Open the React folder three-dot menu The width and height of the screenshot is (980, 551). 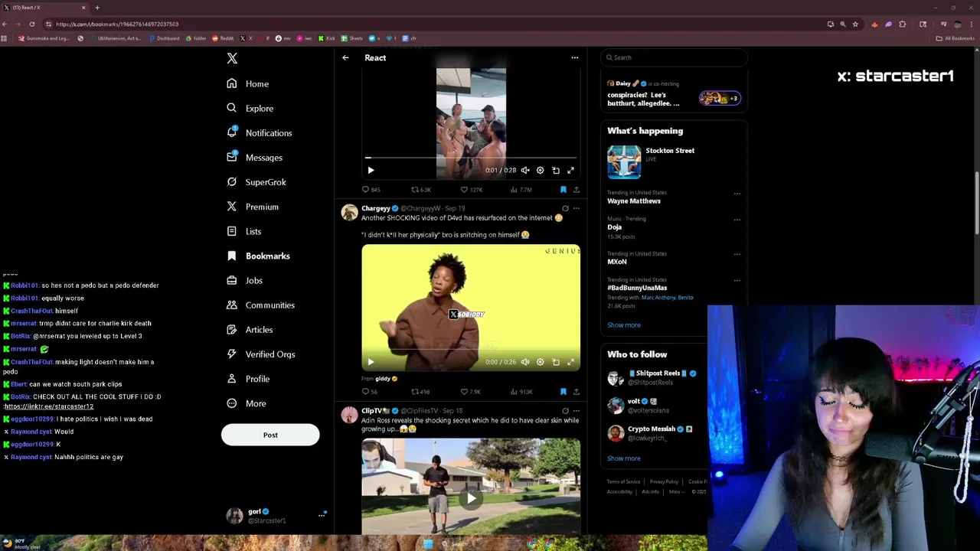574,57
